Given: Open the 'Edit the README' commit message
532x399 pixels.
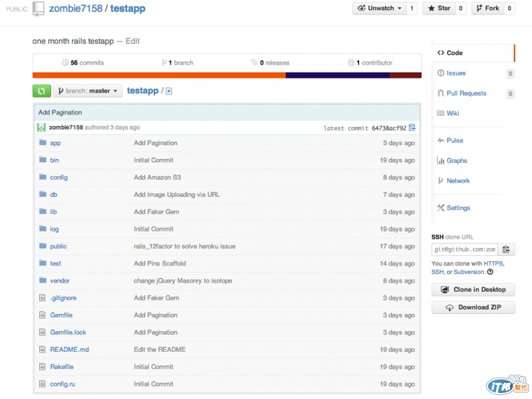Looking at the screenshot, I should point(160,350).
